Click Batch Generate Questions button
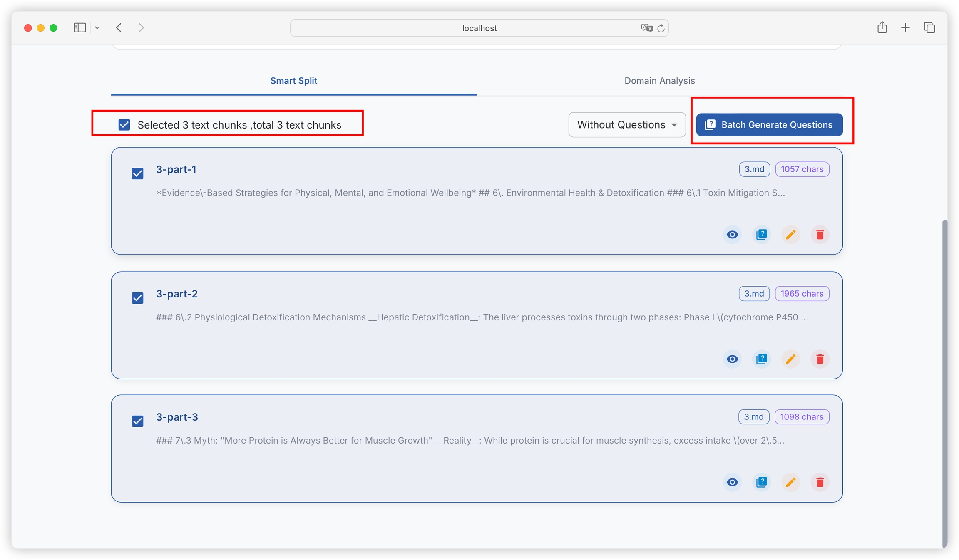Image resolution: width=959 pixels, height=560 pixels. (x=769, y=125)
